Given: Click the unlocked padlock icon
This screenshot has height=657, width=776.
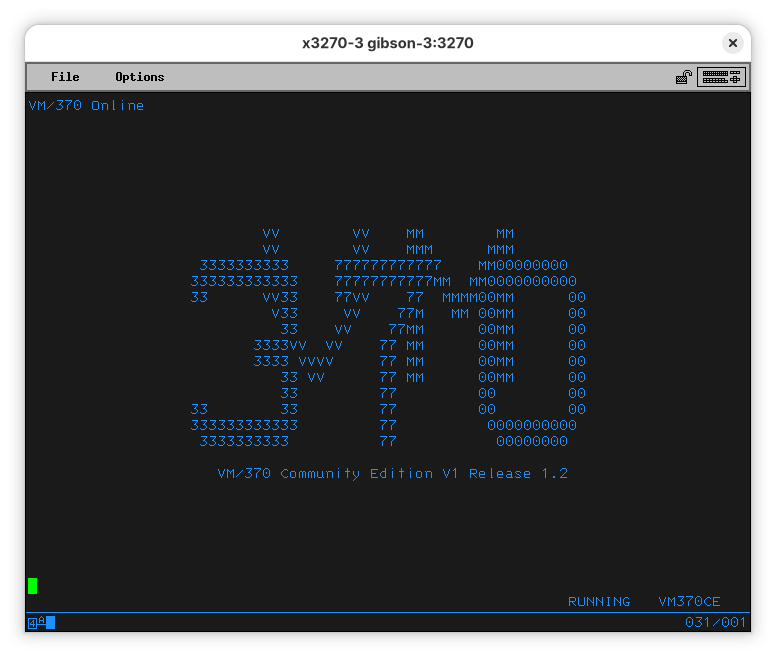Looking at the screenshot, I should (684, 77).
